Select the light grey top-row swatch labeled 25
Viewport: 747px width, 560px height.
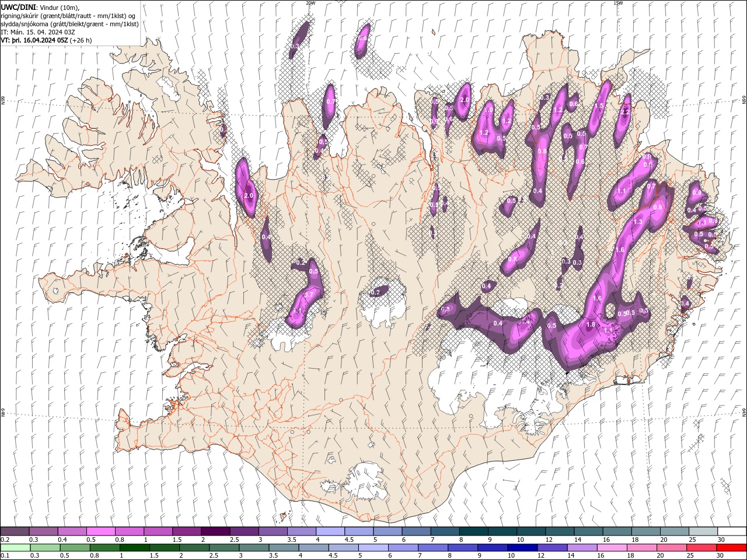pos(703,531)
